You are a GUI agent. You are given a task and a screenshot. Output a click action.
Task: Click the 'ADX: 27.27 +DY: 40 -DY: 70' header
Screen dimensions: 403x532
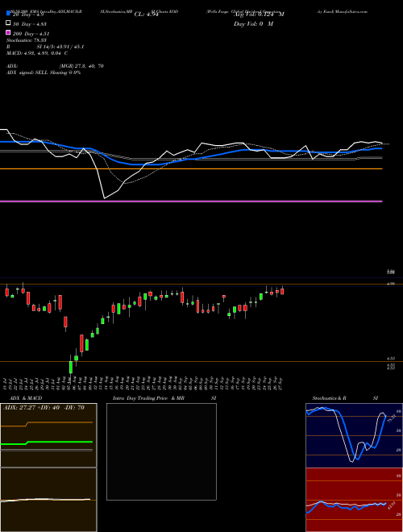[44, 408]
